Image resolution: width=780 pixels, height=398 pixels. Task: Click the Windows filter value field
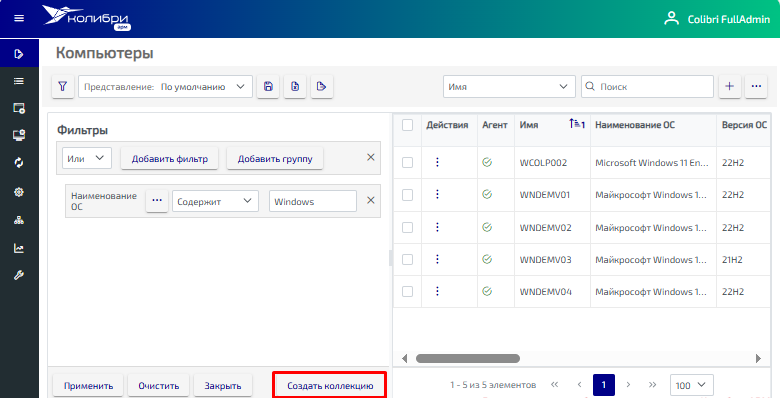click(313, 201)
